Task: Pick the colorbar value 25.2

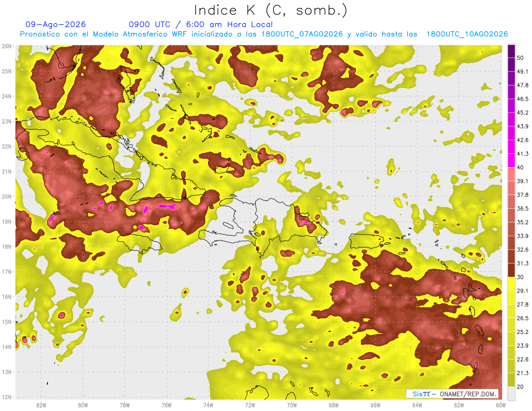Action: point(523,333)
